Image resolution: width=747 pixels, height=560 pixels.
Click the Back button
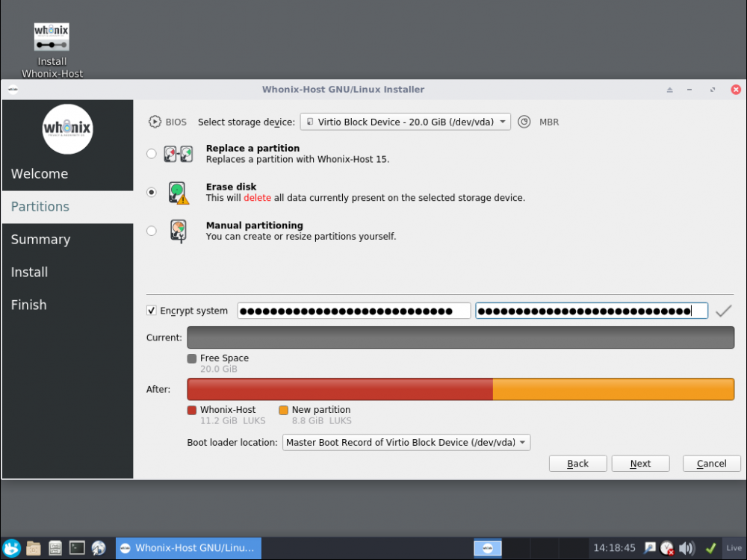coord(577,463)
